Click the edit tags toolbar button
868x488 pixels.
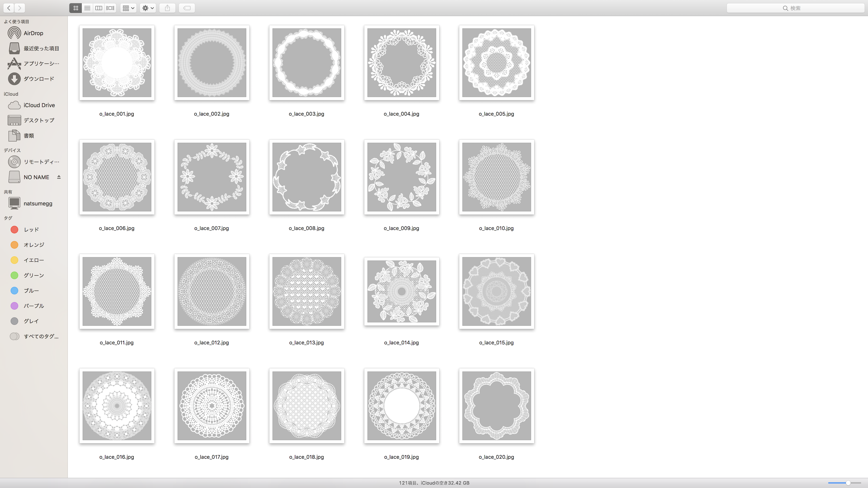(187, 8)
